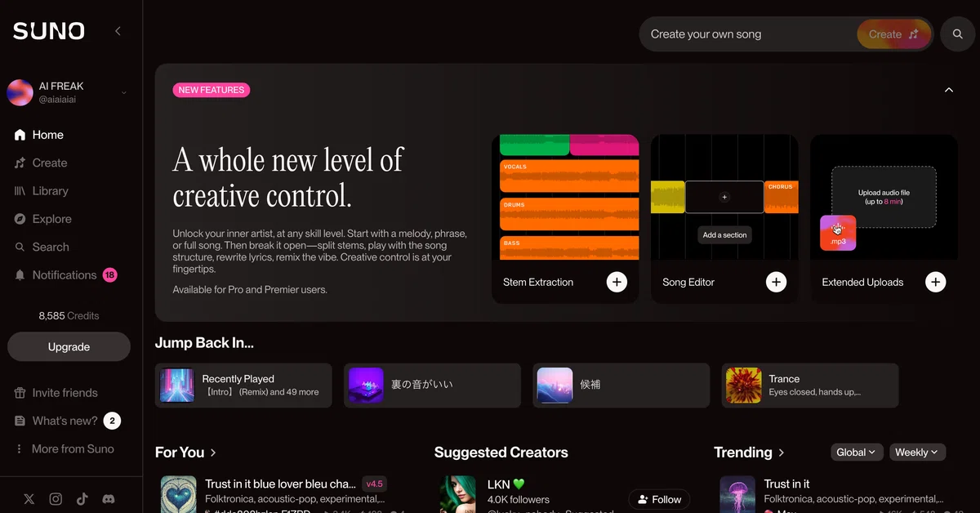This screenshot has height=513, width=980.
Task: Click the LKN creator avatar
Action: tap(457, 495)
